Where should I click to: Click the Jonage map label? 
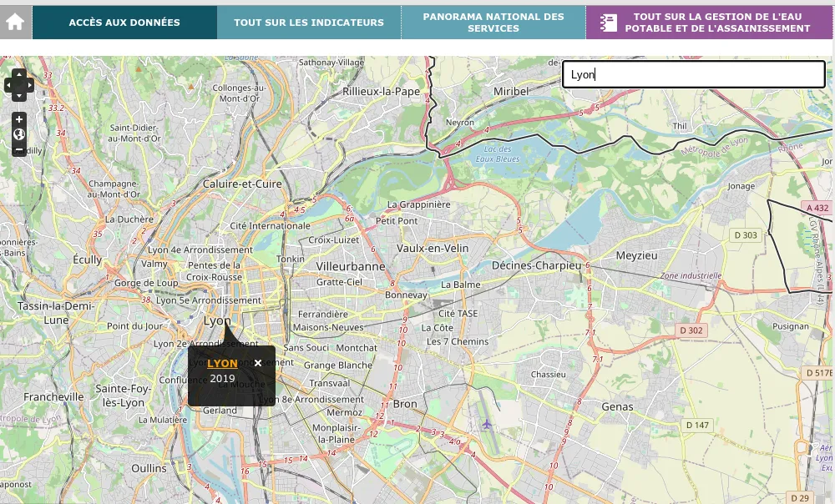click(741, 186)
